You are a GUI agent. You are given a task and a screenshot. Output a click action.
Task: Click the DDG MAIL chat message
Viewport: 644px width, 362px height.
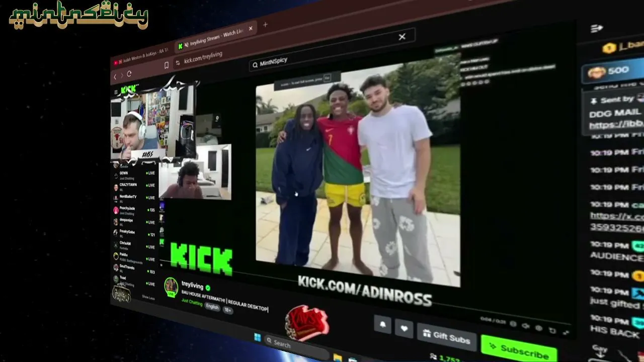615,113
